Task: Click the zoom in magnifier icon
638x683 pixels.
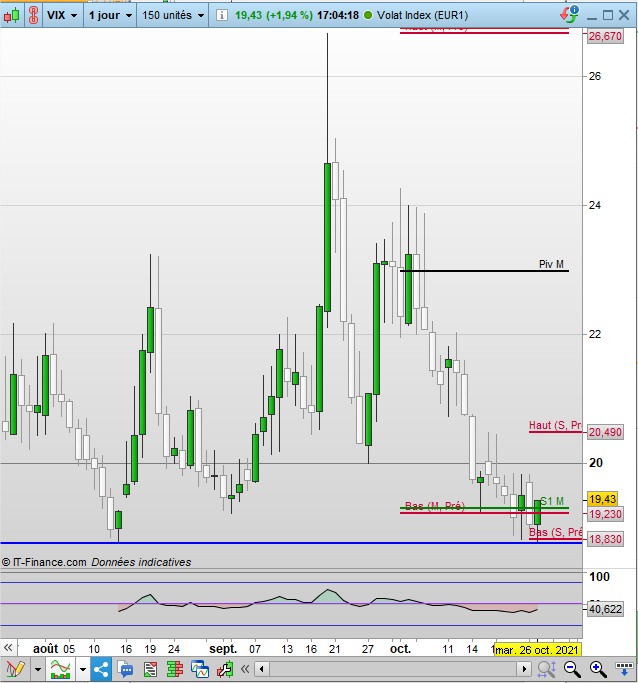Action: coord(598,669)
